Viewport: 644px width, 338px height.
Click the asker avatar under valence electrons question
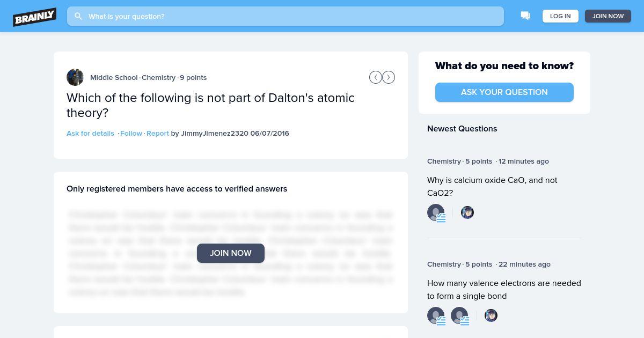(x=491, y=315)
